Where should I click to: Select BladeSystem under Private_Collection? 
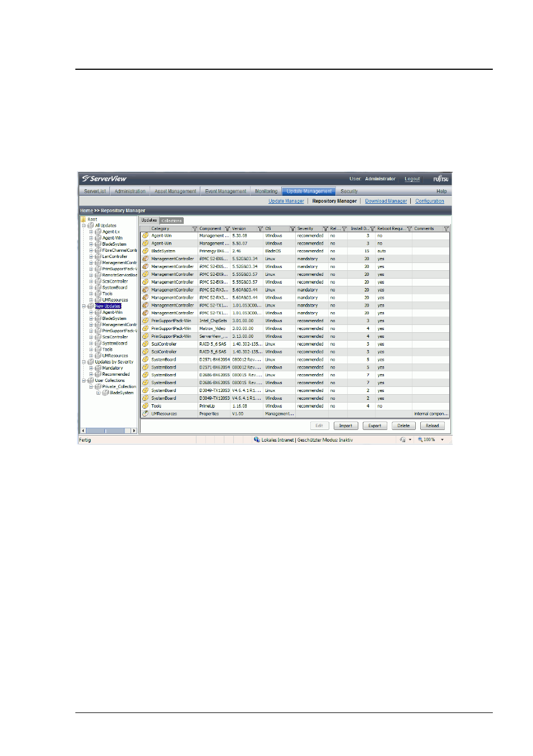pos(122,393)
